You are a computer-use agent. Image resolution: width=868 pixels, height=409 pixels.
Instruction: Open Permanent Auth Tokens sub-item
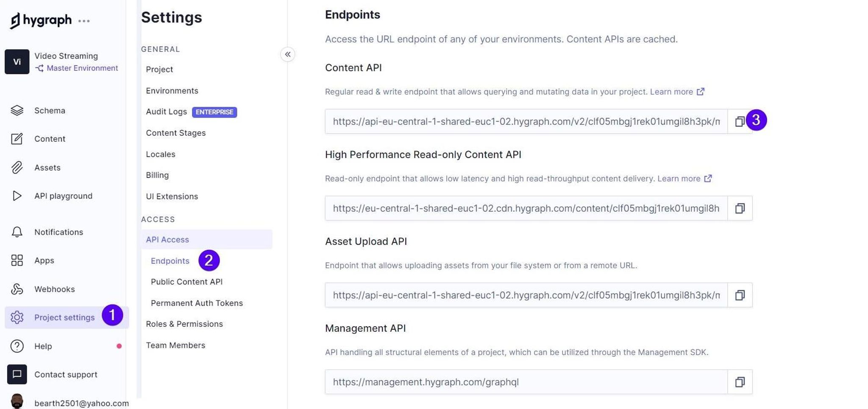pos(197,303)
